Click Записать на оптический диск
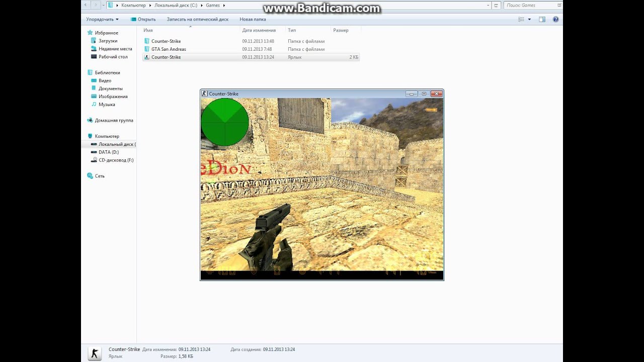 [198, 19]
